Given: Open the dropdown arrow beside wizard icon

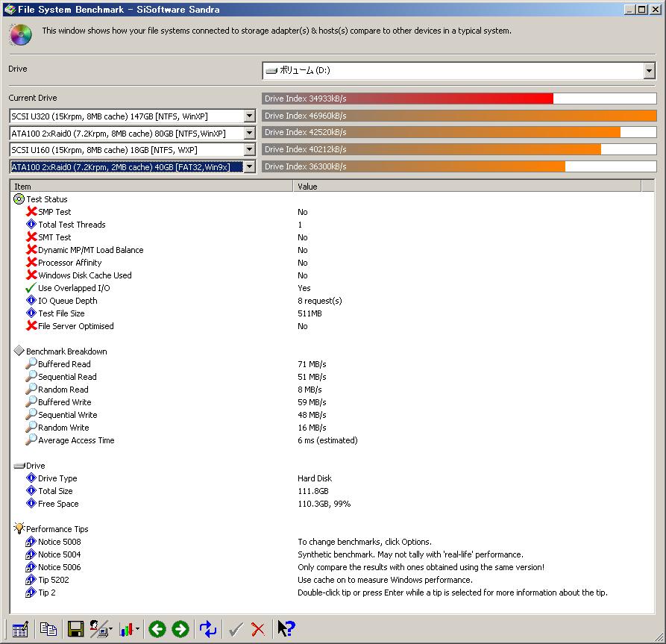Looking at the screenshot, I should pos(111,629).
